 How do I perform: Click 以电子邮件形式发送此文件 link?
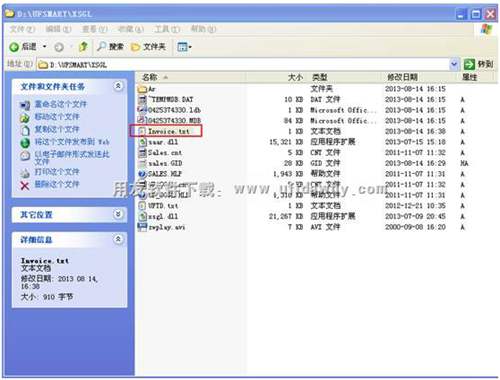click(72, 158)
